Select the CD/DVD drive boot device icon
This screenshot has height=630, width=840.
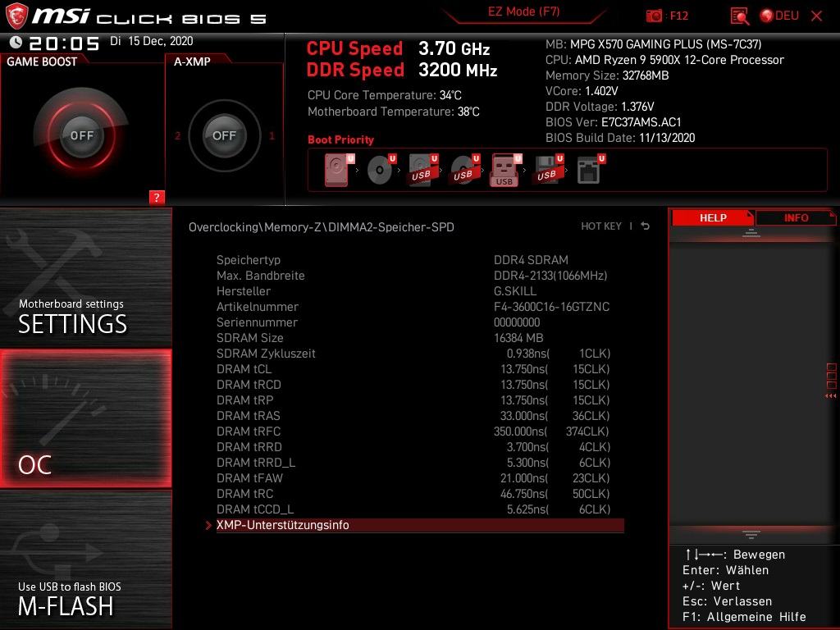tap(381, 170)
